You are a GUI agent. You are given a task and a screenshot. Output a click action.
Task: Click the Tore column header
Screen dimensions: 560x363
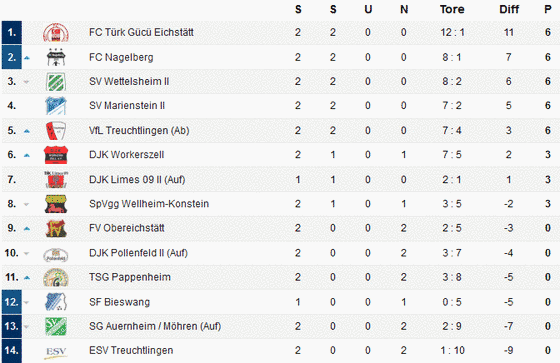[452, 9]
